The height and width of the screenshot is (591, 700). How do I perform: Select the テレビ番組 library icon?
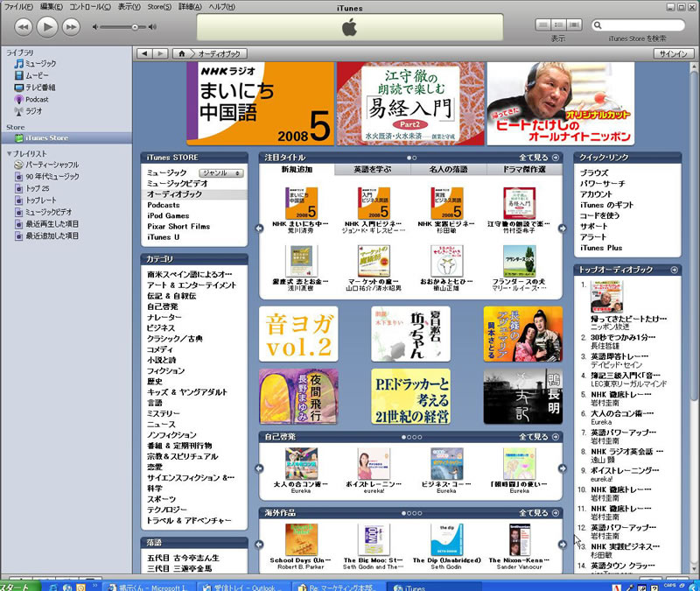coord(18,88)
